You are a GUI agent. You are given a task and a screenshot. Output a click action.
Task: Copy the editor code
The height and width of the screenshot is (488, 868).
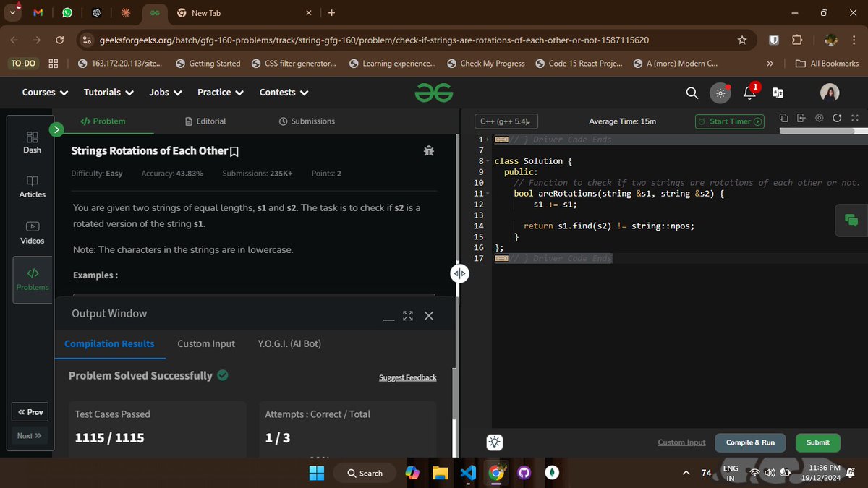click(783, 118)
